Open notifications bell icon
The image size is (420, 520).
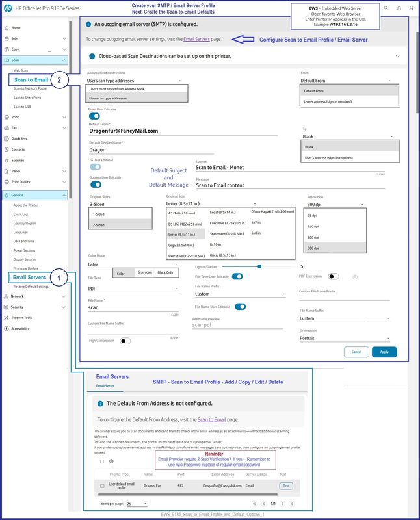coord(399,8)
